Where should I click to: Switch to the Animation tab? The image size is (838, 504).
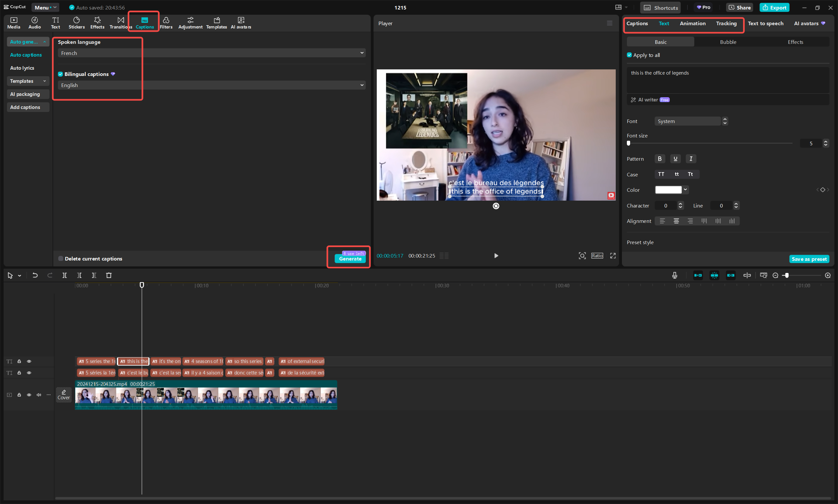692,24
